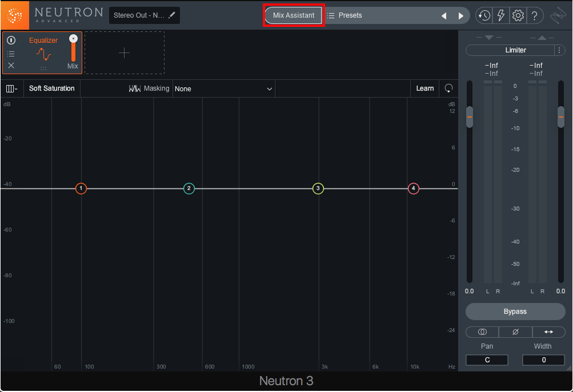Select EQ band node 1
Screen dimensions: 573x392
(x=81, y=188)
